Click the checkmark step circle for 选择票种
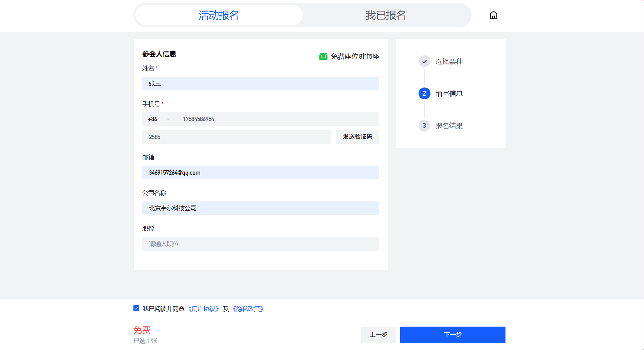The height and width of the screenshot is (350, 644). point(424,61)
